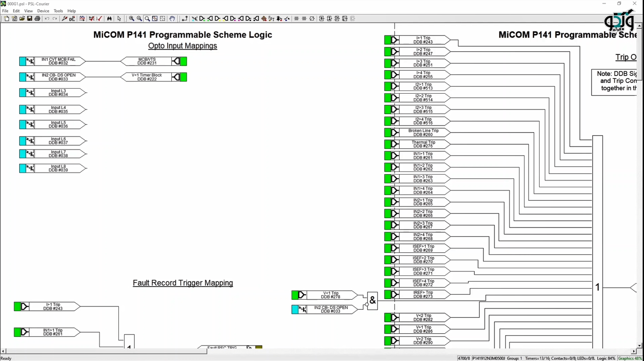Click the binoculars Find icon
Screen dimensions: 644x361
110,18
